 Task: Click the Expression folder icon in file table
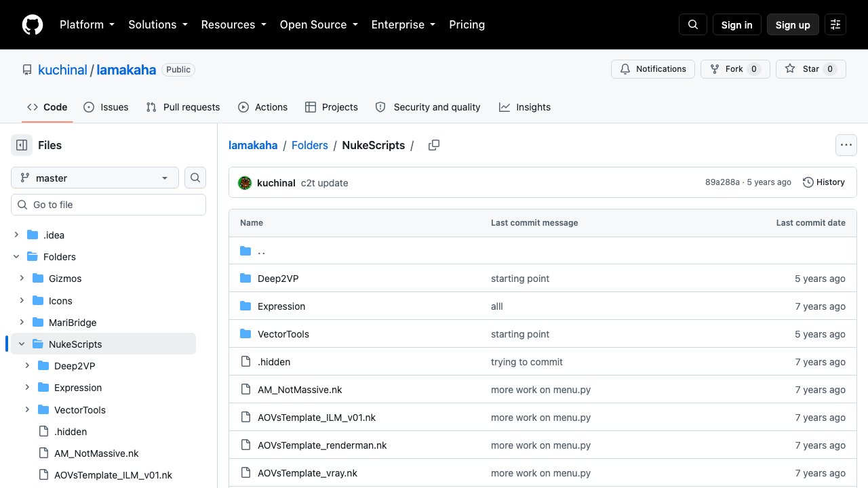(x=245, y=306)
